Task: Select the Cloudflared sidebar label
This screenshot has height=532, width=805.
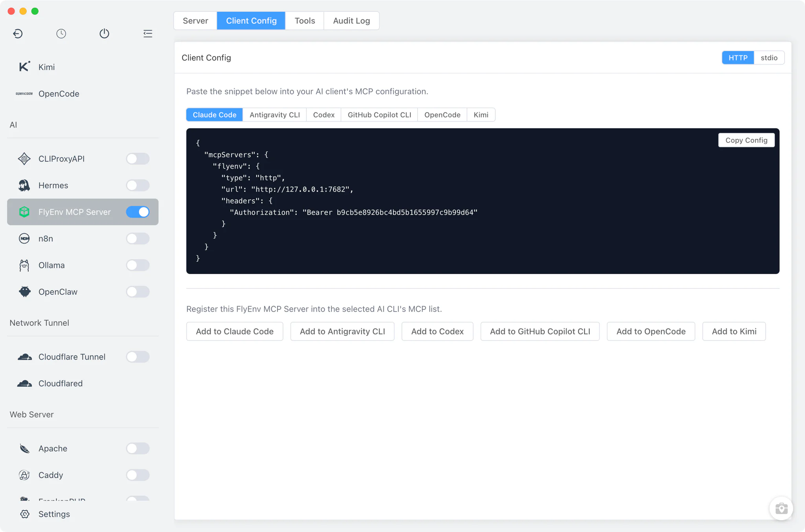Action: [61, 383]
